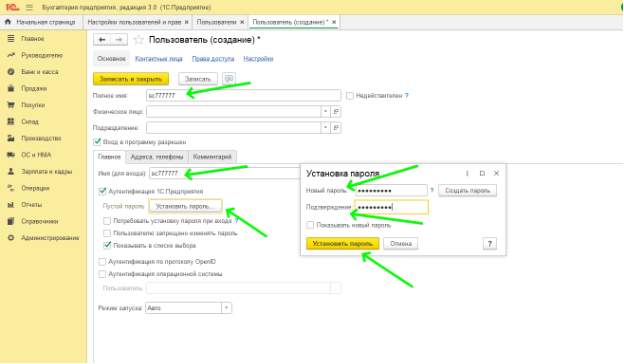Go to Начальная страница home tab
This screenshot has height=364, width=624.
(x=40, y=22)
